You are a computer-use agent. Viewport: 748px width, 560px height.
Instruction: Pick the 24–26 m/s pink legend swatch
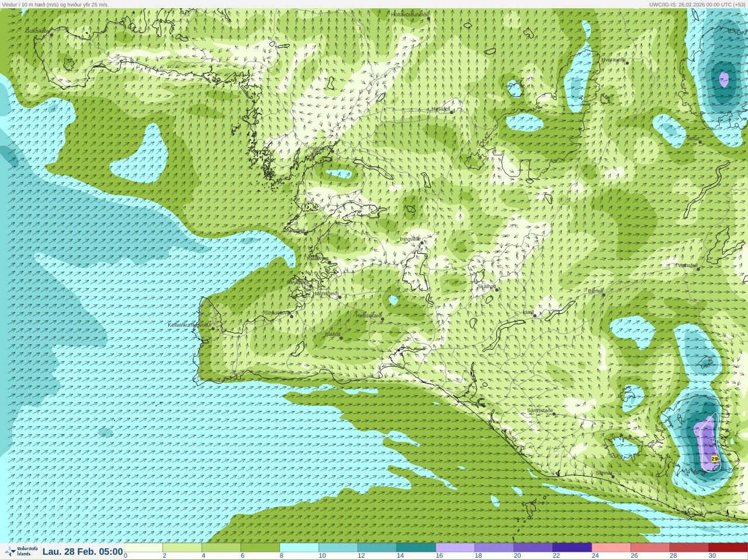pyautogui.click(x=611, y=548)
